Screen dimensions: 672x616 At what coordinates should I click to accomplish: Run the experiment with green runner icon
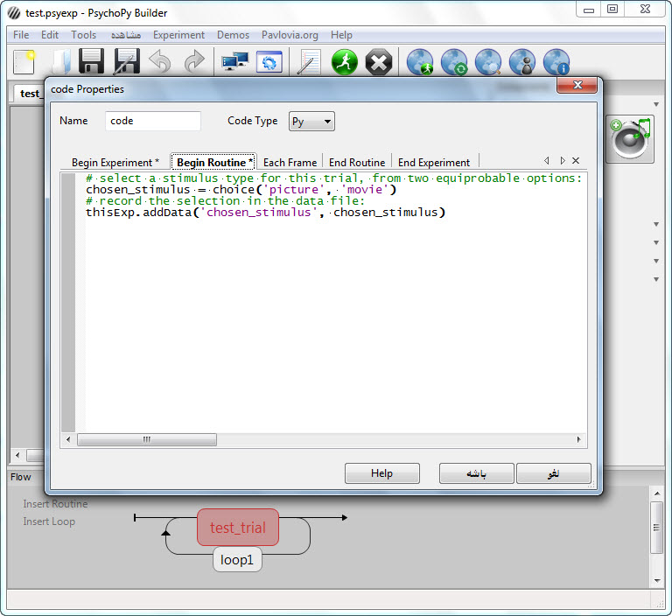345,62
